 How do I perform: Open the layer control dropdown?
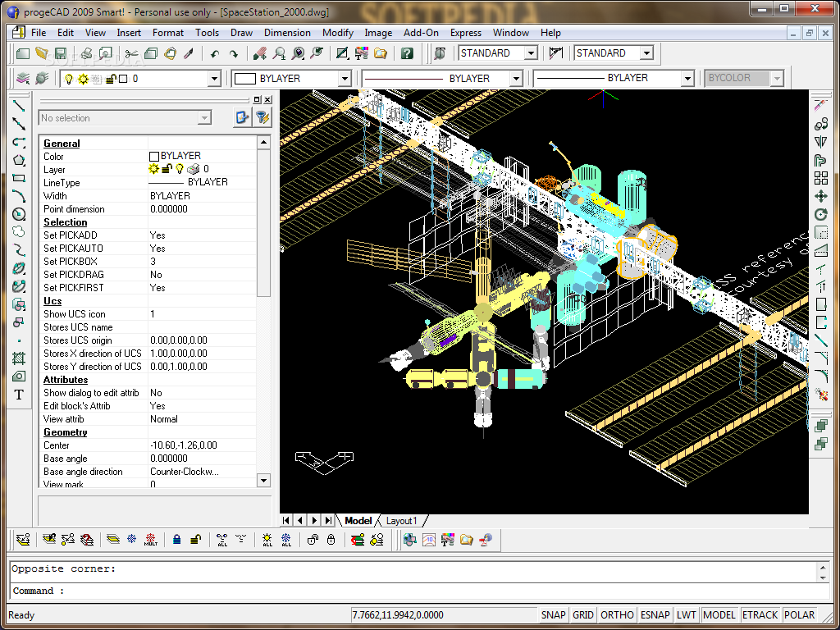(x=214, y=79)
